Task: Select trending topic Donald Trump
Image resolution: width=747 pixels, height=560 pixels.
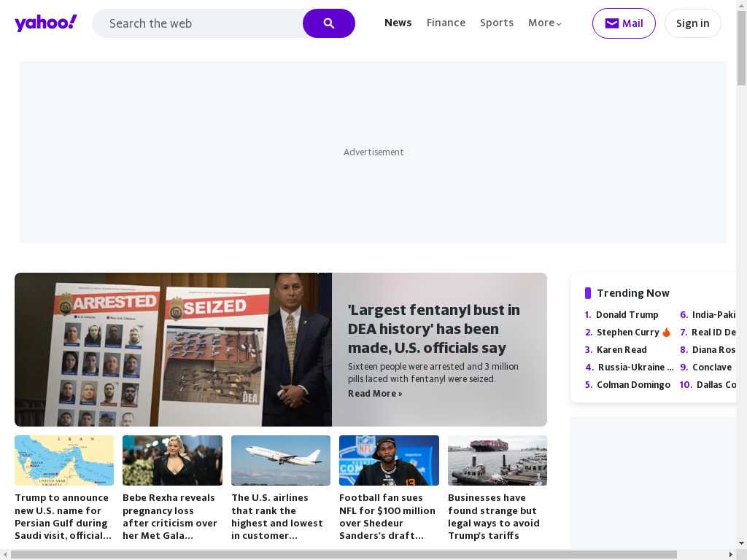Action: [627, 315]
